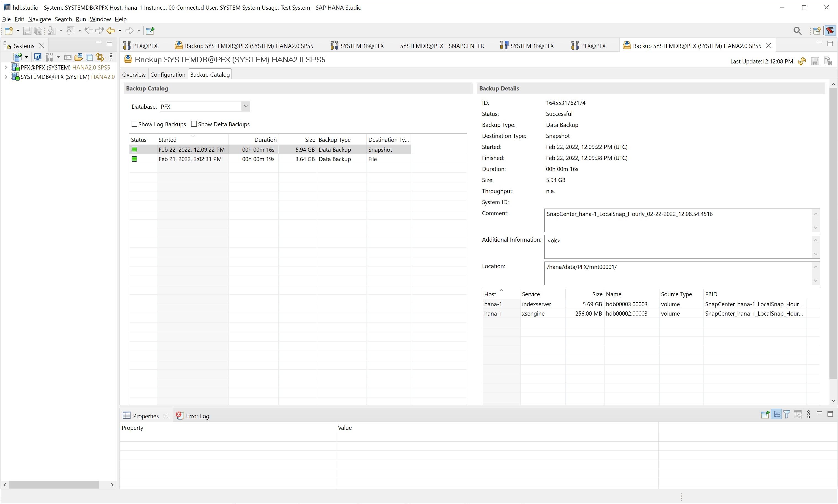Expand SYSTEMDB@PFX (SYSTEM) HANA2.0 tree node
This screenshot has height=504, width=838.
[x=6, y=77]
